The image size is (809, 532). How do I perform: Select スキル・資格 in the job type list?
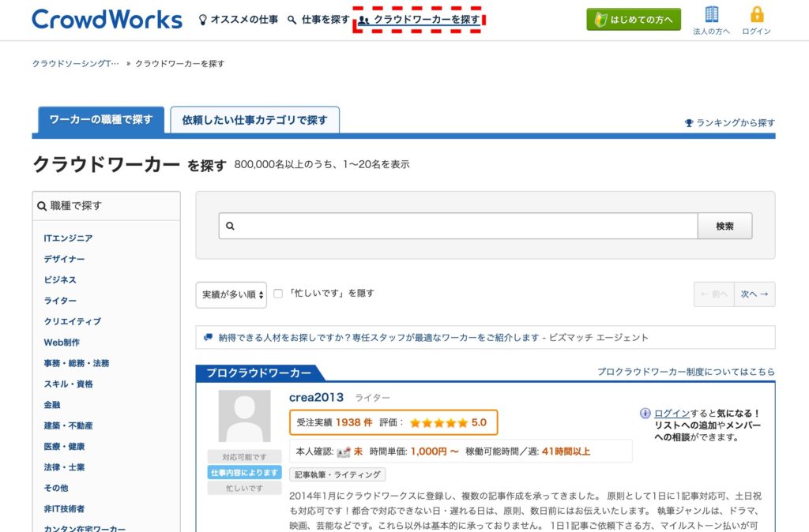pos(68,384)
